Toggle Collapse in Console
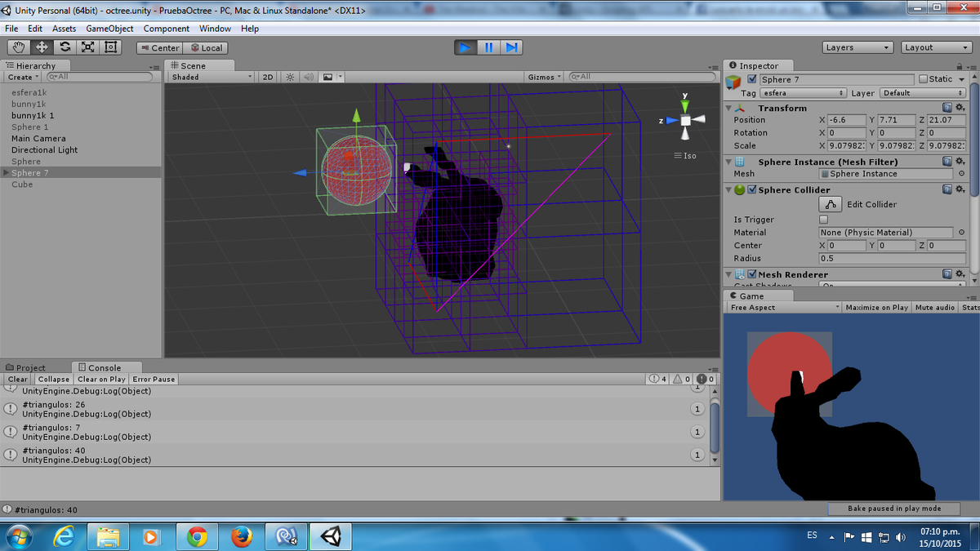Screen dimensions: 980x551 click(x=54, y=379)
